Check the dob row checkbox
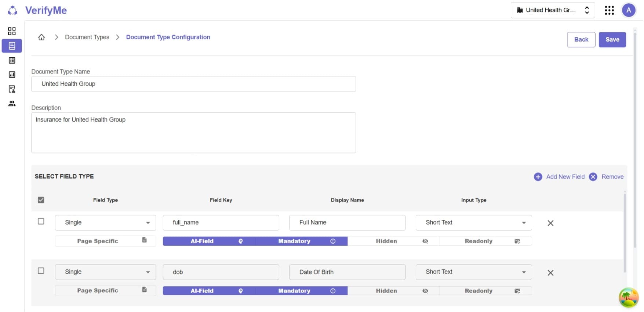This screenshot has height=312, width=644. point(41,270)
